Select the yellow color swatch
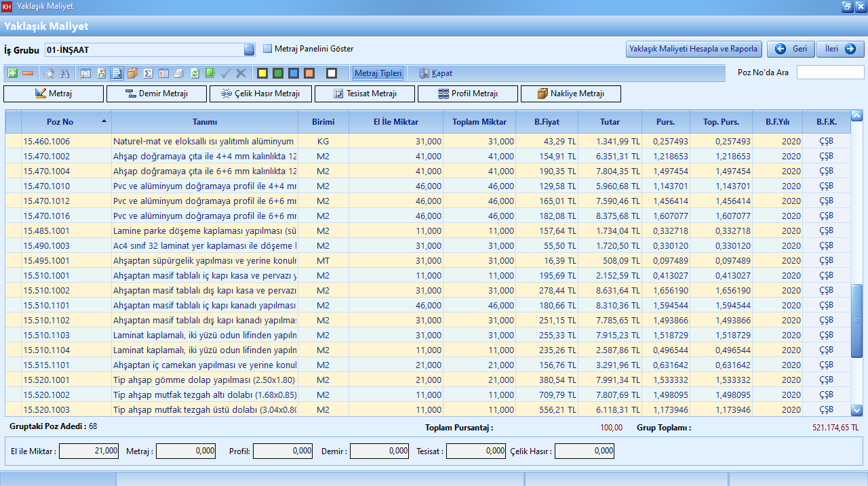The image size is (868, 486). [262, 73]
